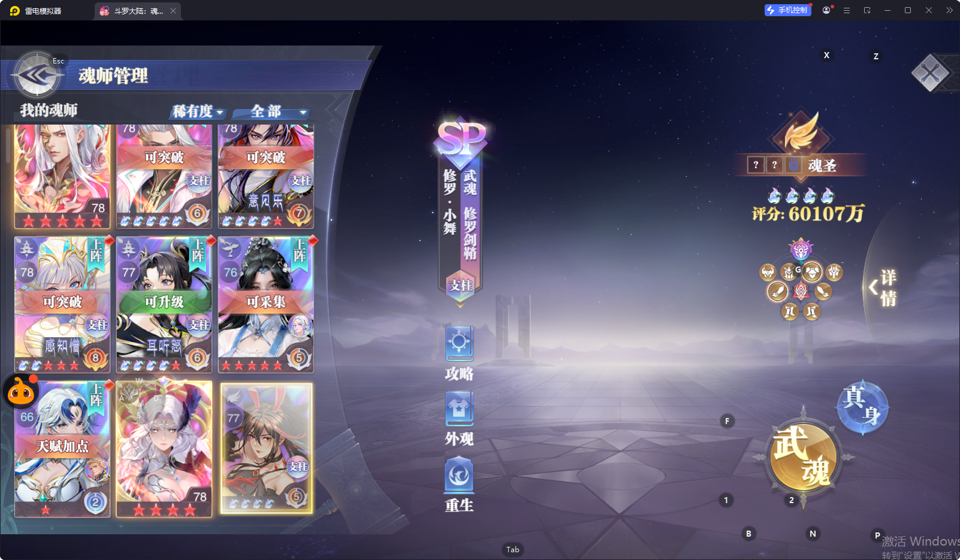
Task: Select the 可突破 hero card with badge 7
Action: tap(266, 176)
